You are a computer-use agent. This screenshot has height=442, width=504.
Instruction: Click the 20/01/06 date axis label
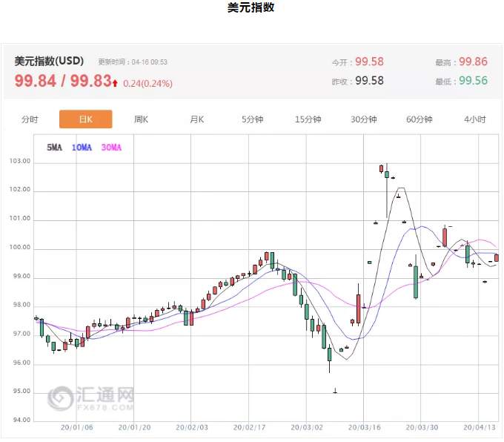pyautogui.click(x=76, y=427)
